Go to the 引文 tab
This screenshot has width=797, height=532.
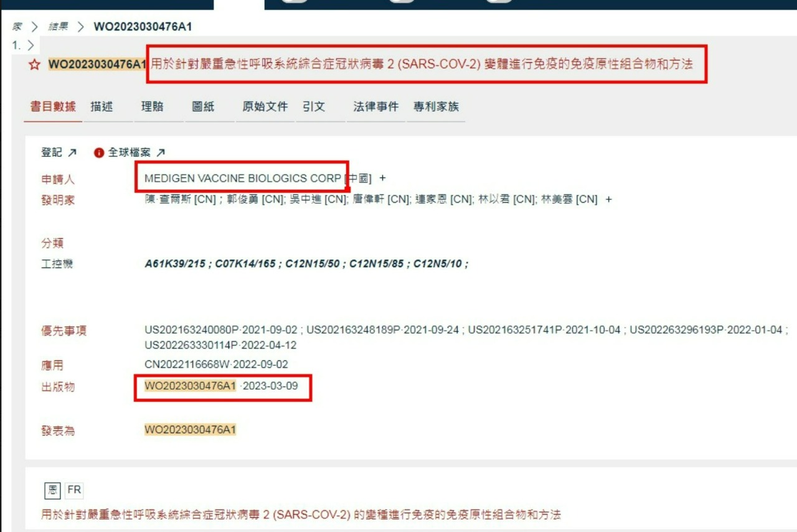(x=314, y=107)
